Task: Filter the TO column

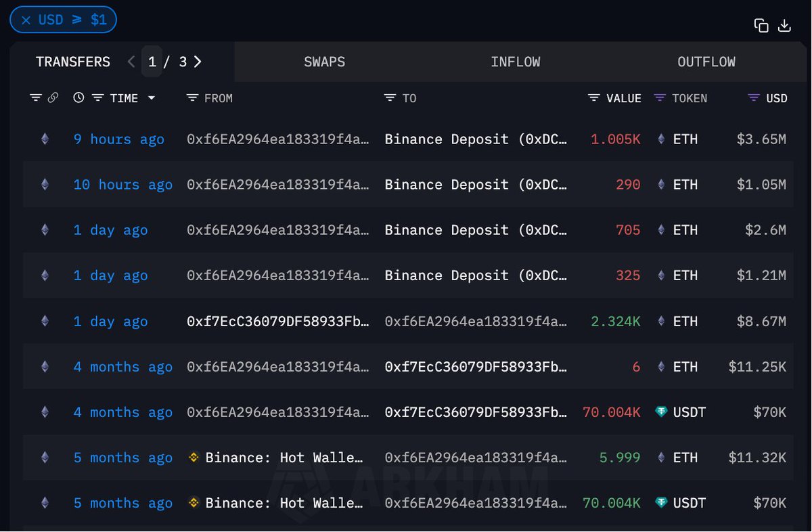Action: [x=390, y=98]
